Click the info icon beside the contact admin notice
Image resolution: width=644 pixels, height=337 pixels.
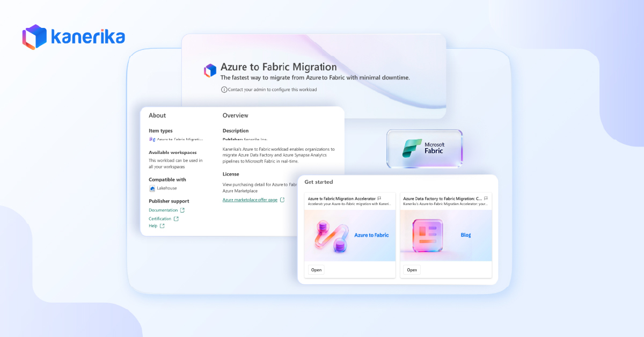point(224,90)
